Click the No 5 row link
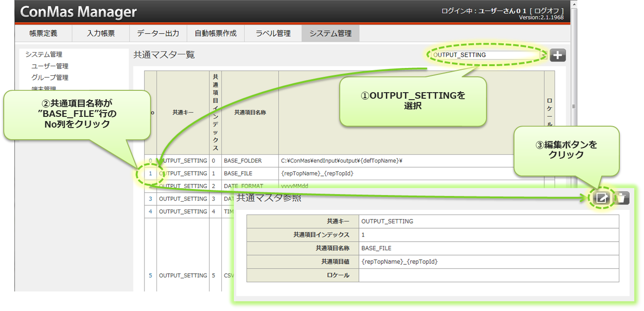The width and height of the screenshot is (644, 311). pyautogui.click(x=151, y=275)
